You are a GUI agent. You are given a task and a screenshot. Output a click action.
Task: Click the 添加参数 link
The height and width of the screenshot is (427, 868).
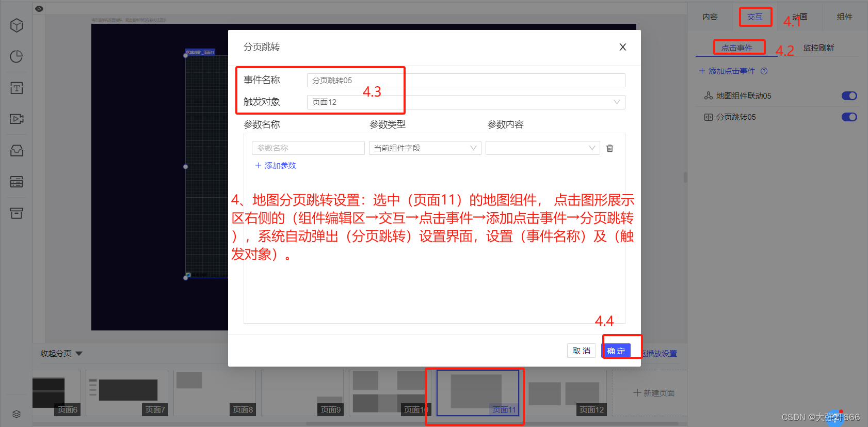(276, 165)
